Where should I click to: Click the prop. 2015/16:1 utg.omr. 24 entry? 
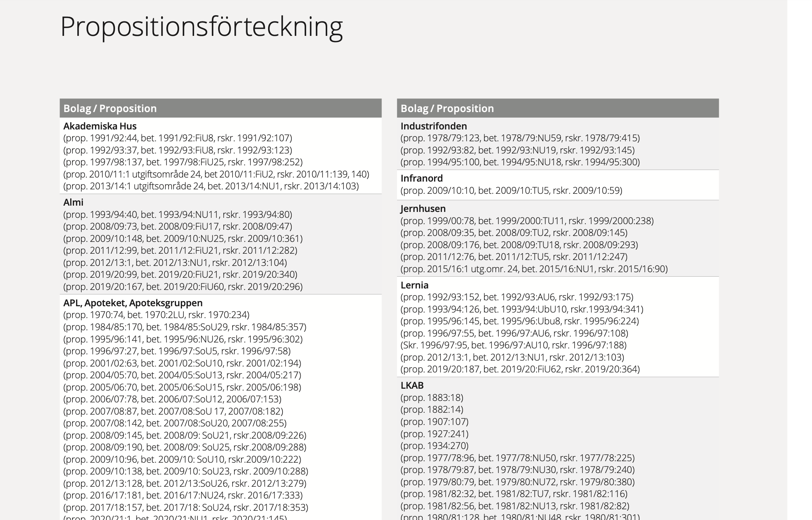534,269
